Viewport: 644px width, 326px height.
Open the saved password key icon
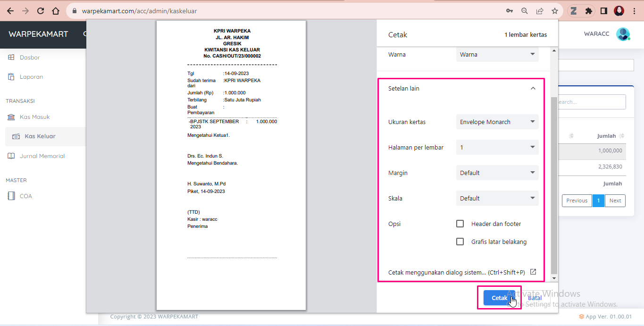click(x=510, y=11)
